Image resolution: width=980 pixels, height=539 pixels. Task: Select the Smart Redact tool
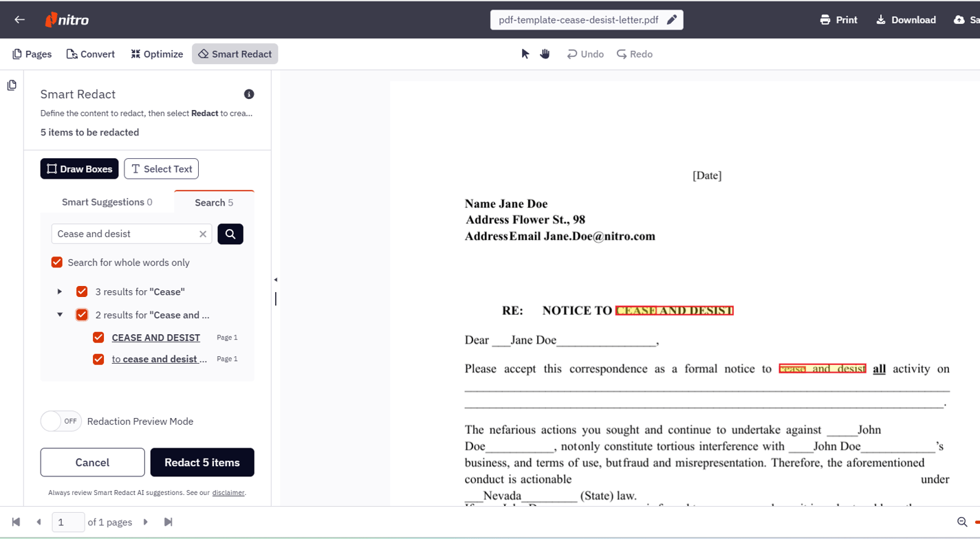[x=235, y=54]
